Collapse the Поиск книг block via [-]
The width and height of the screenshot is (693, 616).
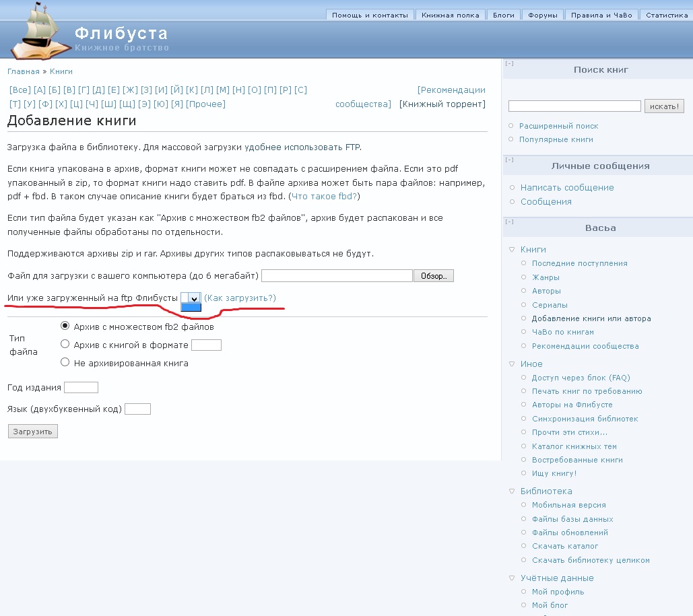click(509, 64)
